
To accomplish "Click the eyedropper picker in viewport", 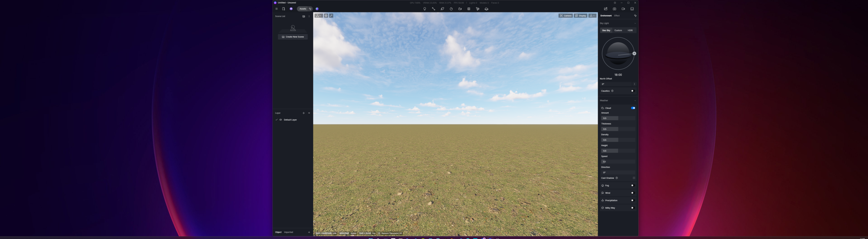I will click(331, 16).
